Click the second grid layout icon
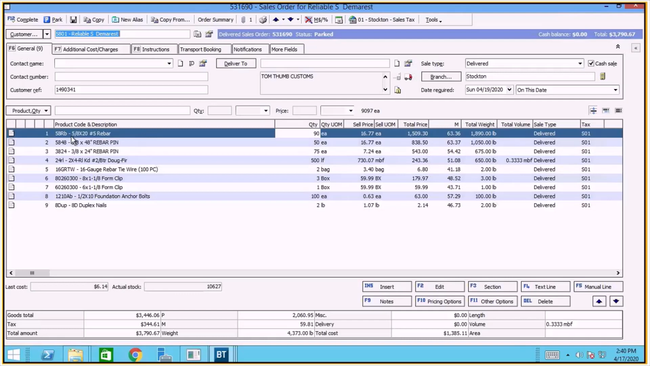 pyautogui.click(x=606, y=110)
